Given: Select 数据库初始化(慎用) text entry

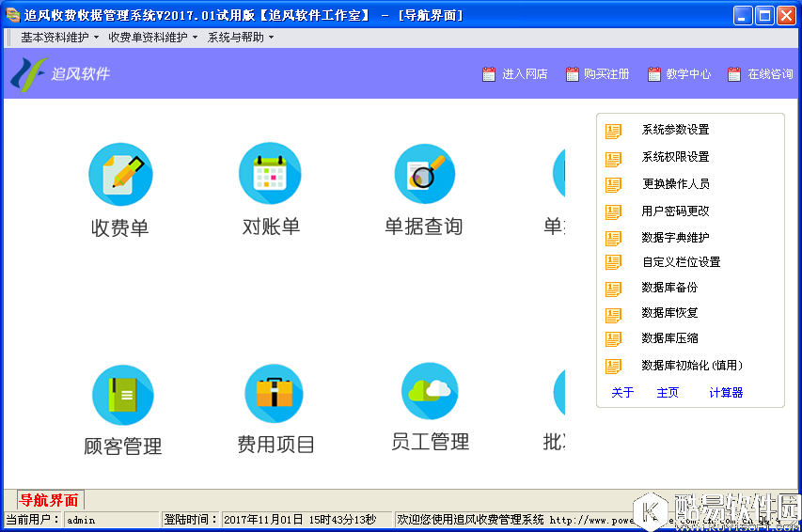Looking at the screenshot, I should click(692, 366).
